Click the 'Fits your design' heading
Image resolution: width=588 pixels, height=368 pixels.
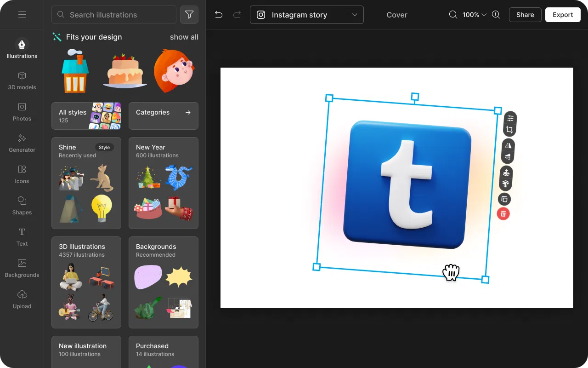pyautogui.click(x=94, y=37)
